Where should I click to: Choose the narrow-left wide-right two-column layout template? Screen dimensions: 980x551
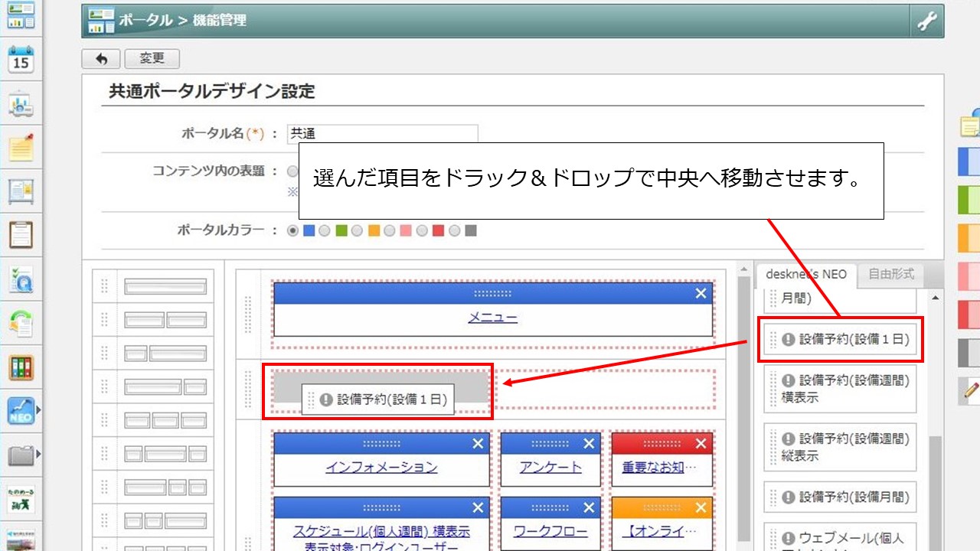tap(164, 353)
